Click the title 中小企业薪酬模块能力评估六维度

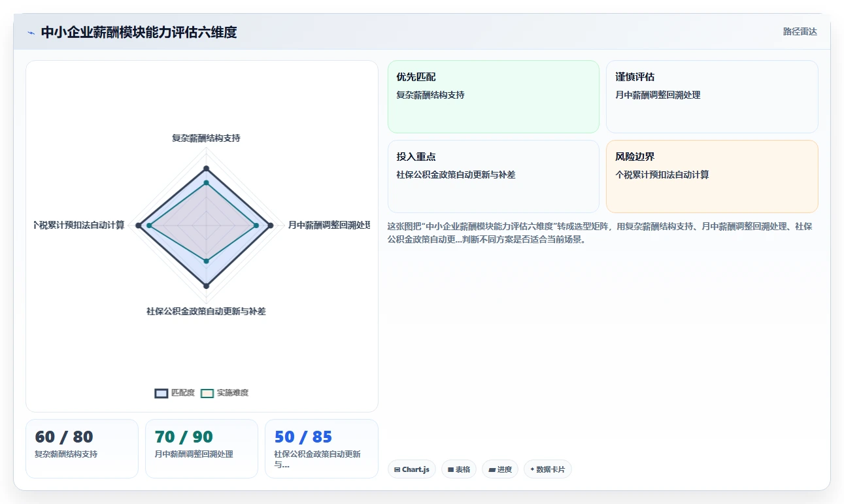tap(139, 32)
